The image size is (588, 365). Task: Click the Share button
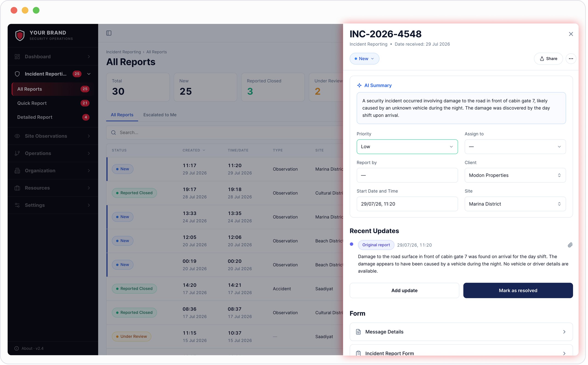[548, 59]
